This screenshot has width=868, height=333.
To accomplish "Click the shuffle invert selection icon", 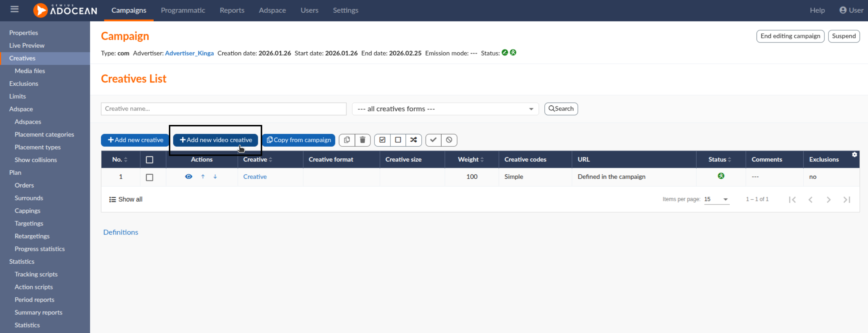I will click(413, 140).
